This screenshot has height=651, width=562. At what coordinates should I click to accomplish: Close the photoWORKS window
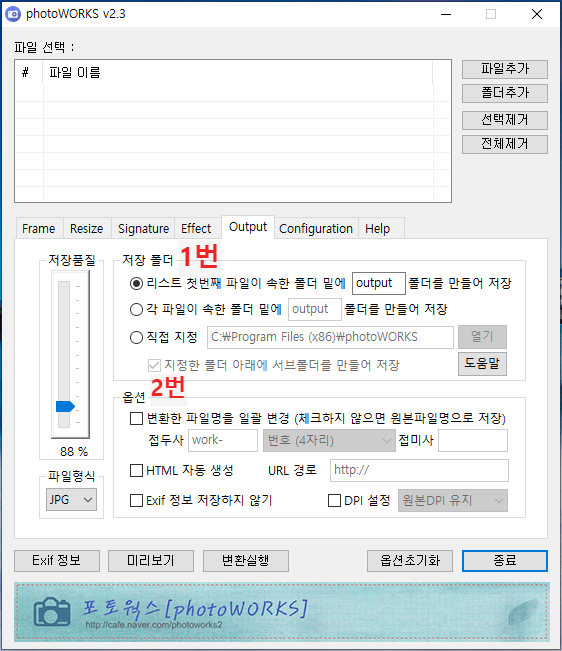click(537, 14)
